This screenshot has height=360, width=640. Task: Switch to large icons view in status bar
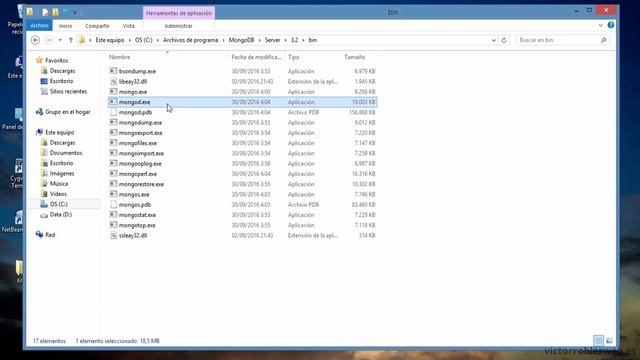pos(609,340)
